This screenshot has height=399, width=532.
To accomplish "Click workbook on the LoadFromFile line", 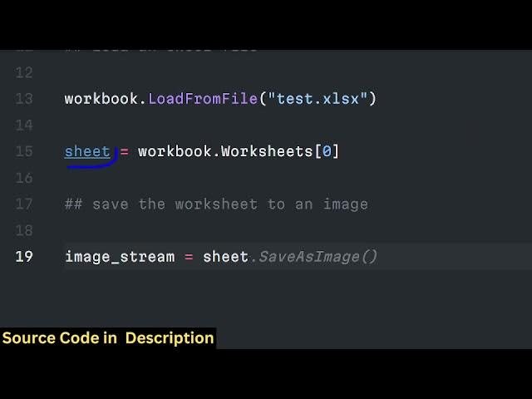I will click(101, 99).
